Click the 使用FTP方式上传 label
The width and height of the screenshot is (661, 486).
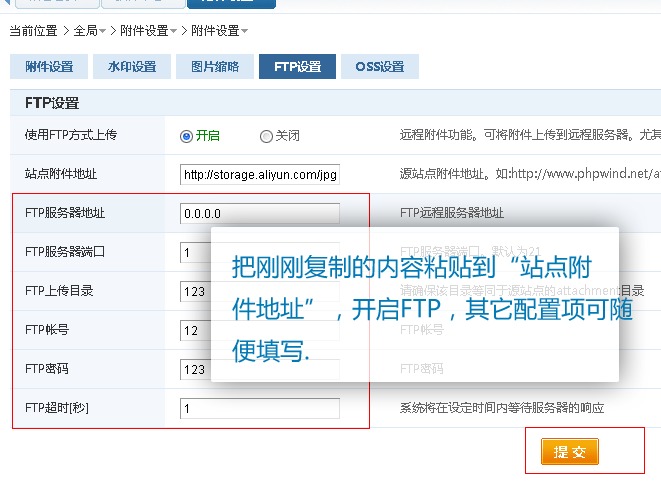(71, 135)
